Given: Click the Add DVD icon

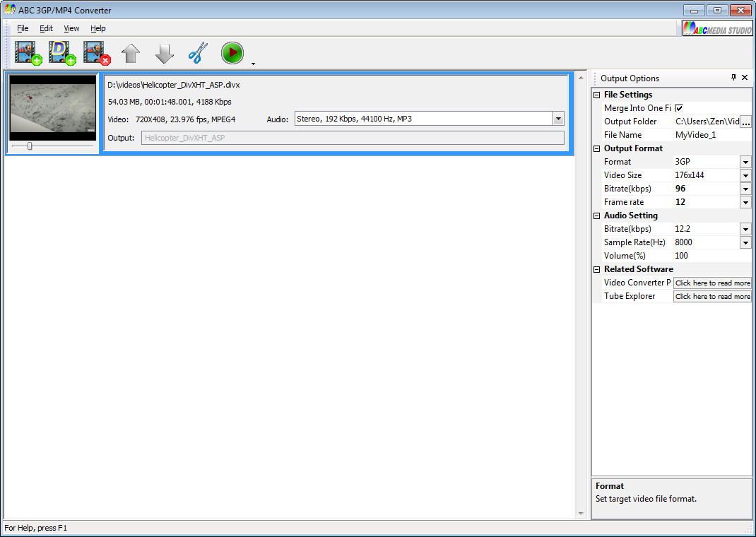Looking at the screenshot, I should [x=61, y=52].
